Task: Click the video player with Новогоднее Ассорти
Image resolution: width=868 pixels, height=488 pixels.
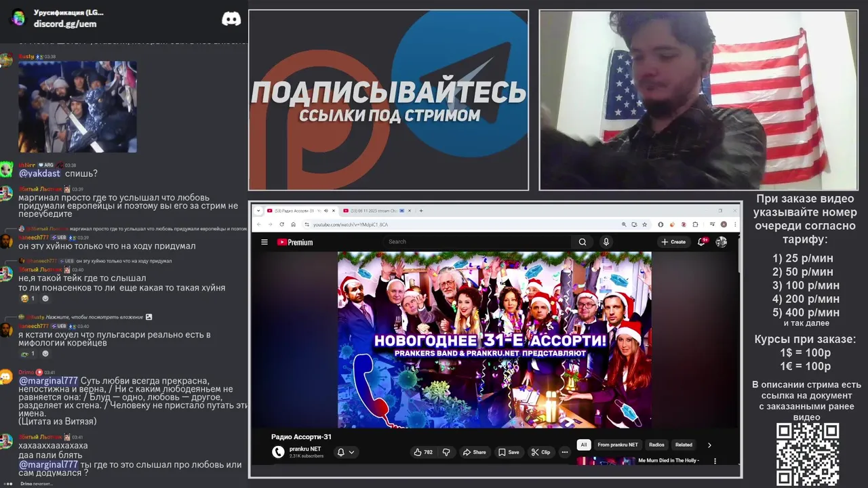Action: 494,340
